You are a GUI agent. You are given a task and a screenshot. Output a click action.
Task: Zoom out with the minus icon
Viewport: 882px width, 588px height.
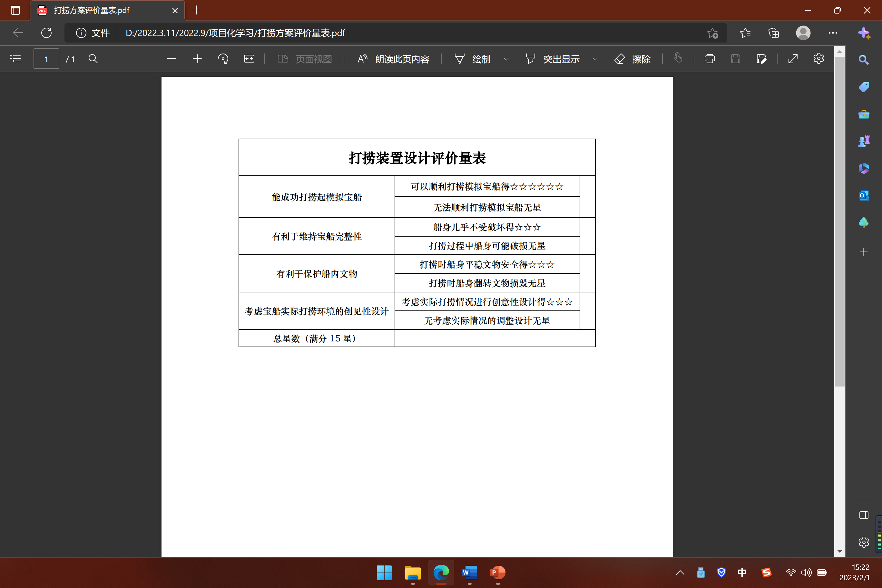[171, 59]
